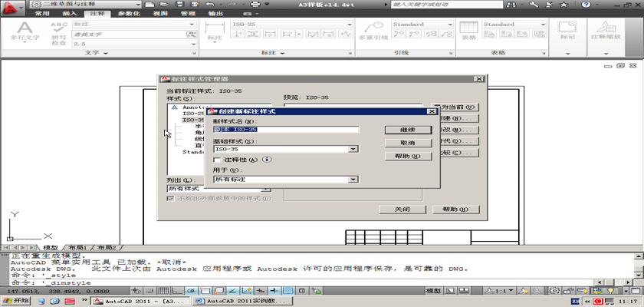Click the command line horizontal scrollbar

pyautogui.click(x=615, y=282)
